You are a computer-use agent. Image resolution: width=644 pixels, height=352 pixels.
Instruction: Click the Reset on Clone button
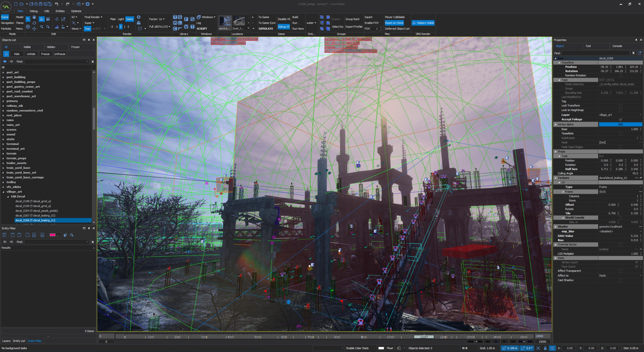(394, 23)
